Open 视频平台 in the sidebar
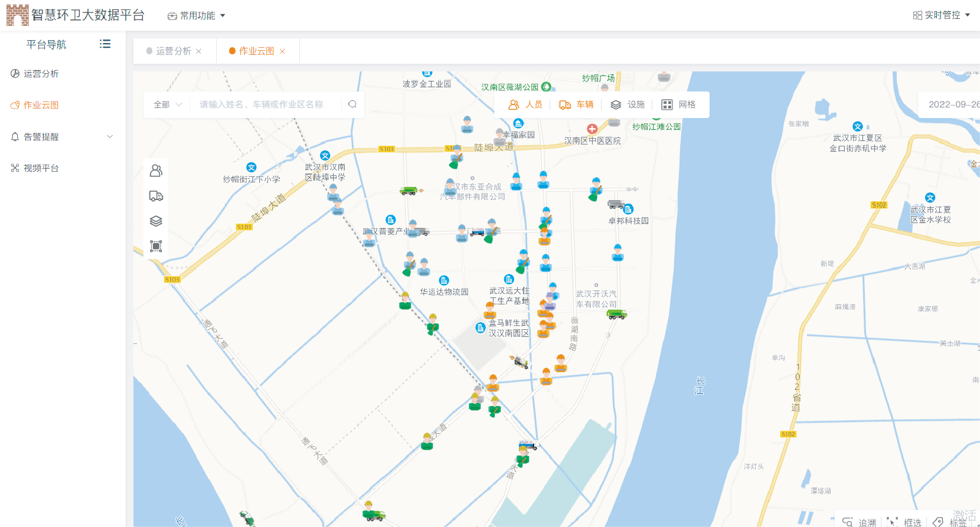980x527 pixels. 41,168
